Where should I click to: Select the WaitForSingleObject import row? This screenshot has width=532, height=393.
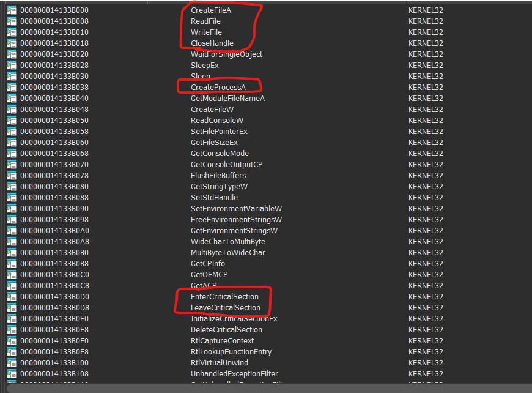click(226, 54)
